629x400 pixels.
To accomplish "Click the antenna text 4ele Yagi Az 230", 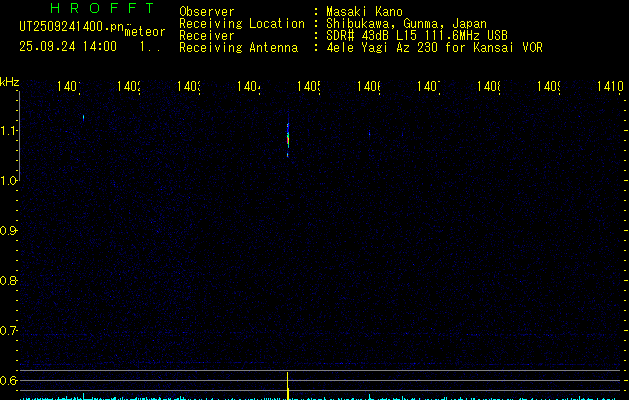I will (x=382, y=47).
